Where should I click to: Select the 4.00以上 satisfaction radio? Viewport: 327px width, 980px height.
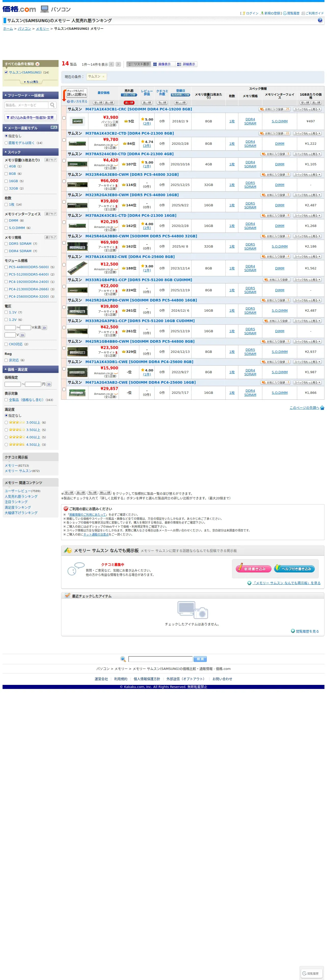(x=6, y=437)
